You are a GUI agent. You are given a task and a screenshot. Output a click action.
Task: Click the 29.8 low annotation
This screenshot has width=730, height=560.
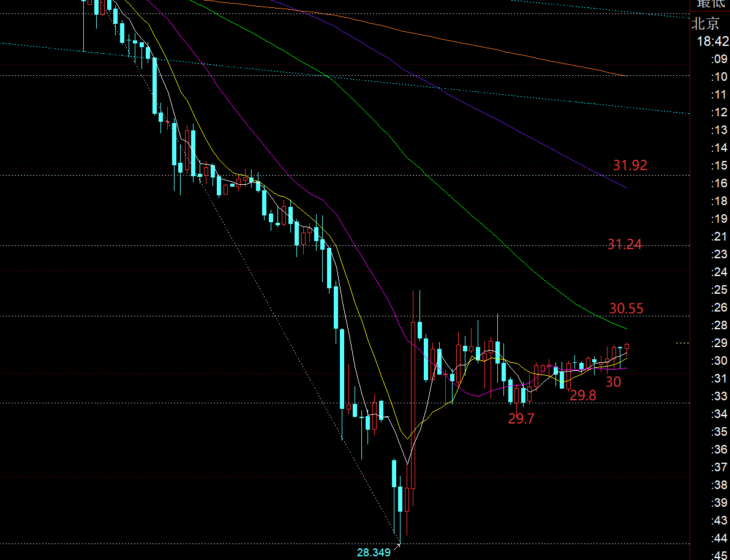(x=583, y=396)
